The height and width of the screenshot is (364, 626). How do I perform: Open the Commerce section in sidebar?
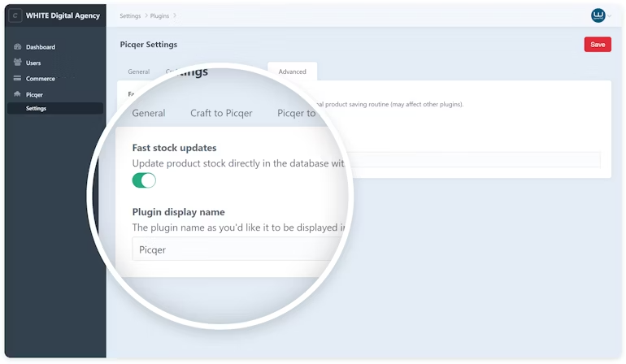(x=41, y=79)
